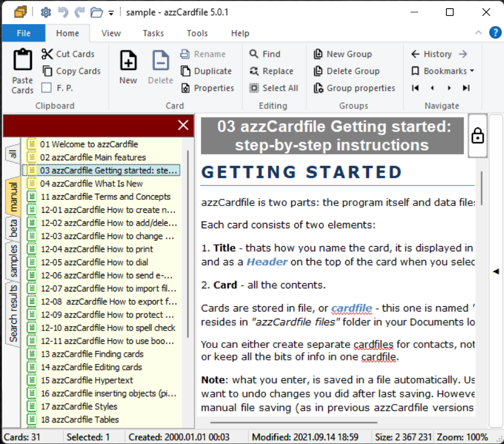Image resolution: width=504 pixels, height=444 pixels.
Task: Open the quick access toolbar dropdown arrow
Action: tap(111, 13)
